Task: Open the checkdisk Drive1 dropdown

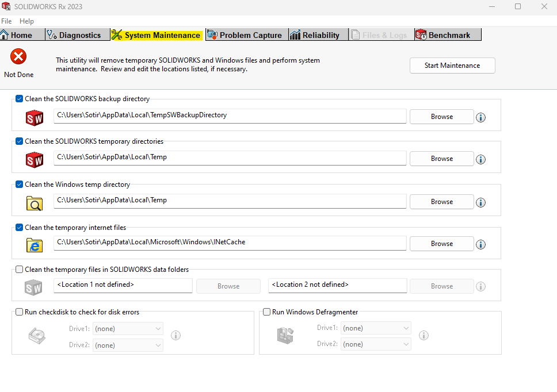Action: point(128,329)
